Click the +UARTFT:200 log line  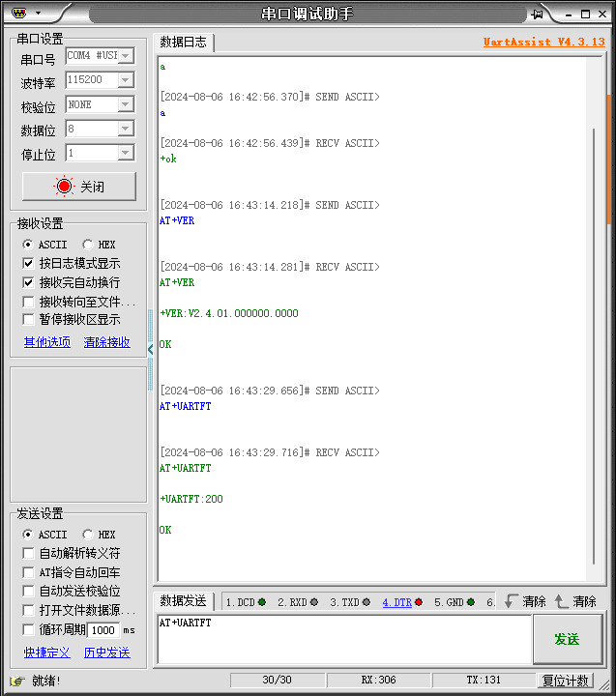tap(191, 499)
